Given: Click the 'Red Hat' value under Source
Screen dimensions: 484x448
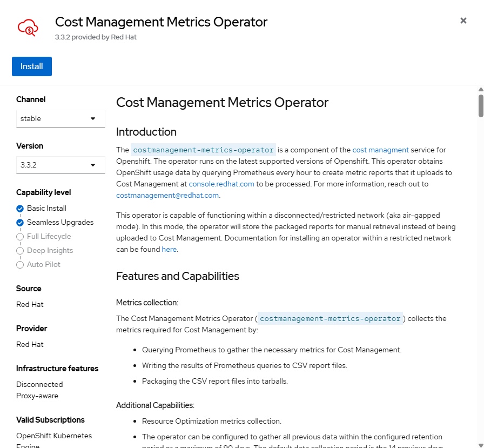Looking at the screenshot, I should (30, 304).
